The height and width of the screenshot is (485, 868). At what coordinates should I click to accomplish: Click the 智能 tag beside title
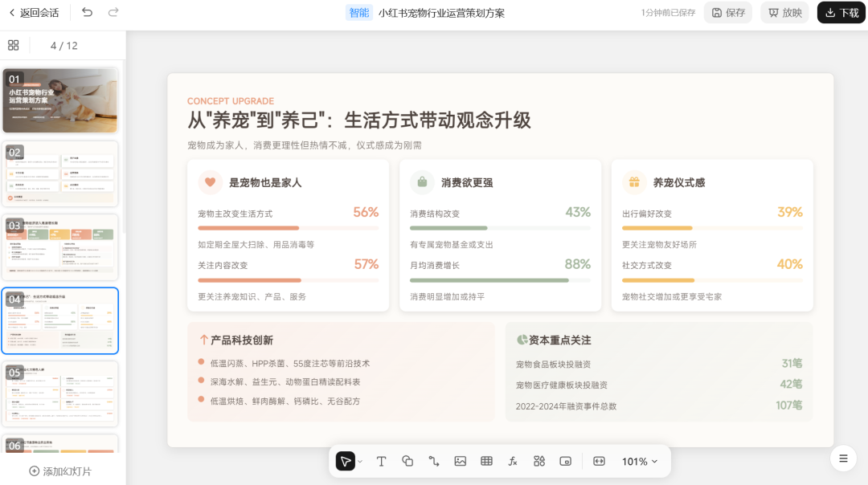358,12
